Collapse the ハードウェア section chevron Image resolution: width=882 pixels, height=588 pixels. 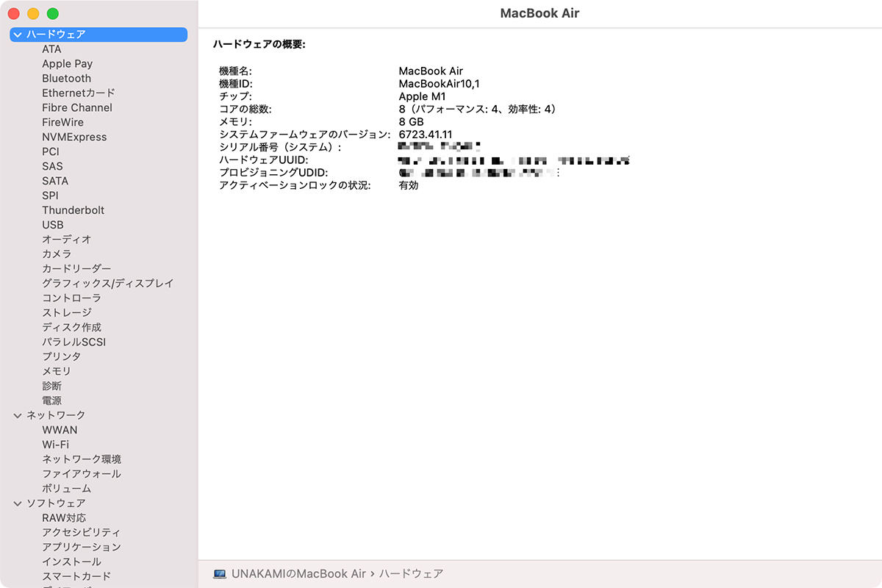tap(18, 35)
